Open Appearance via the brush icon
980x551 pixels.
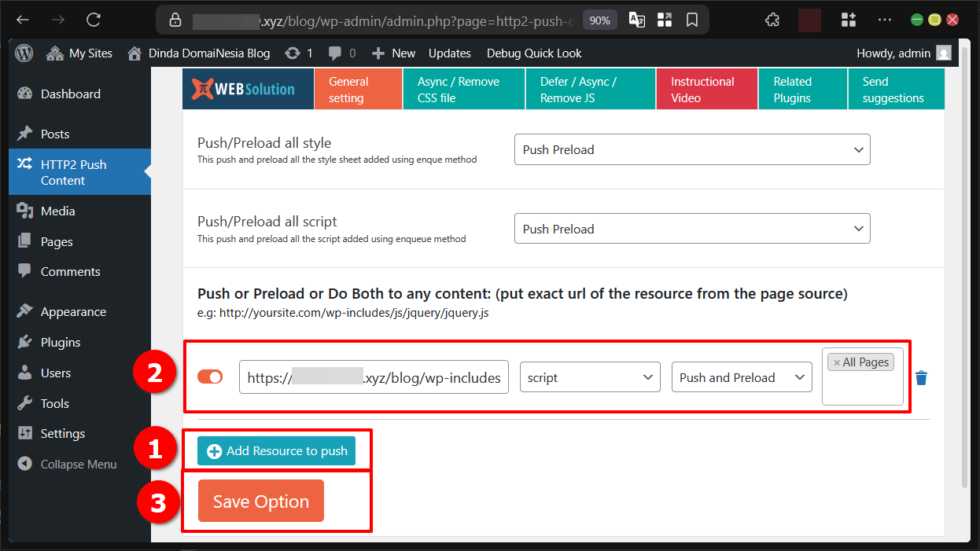pos(26,311)
